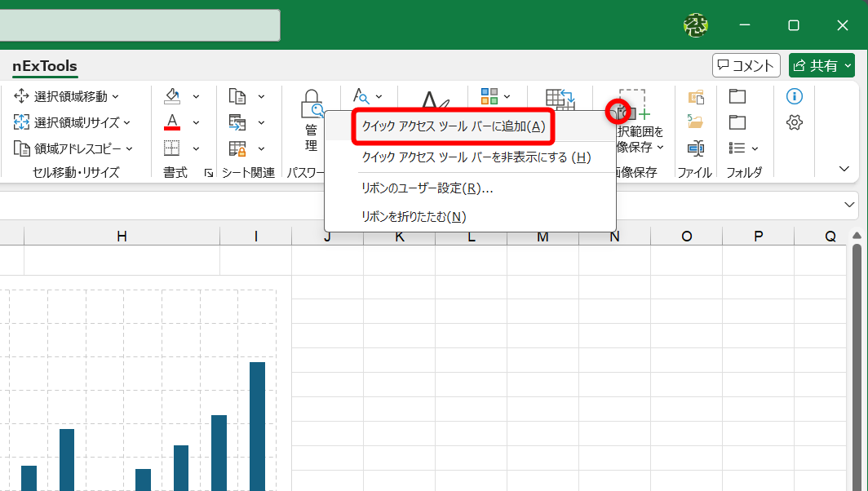Open the colored squares dropdown arrow
Viewport: 868px width, 491px height.
pos(507,97)
